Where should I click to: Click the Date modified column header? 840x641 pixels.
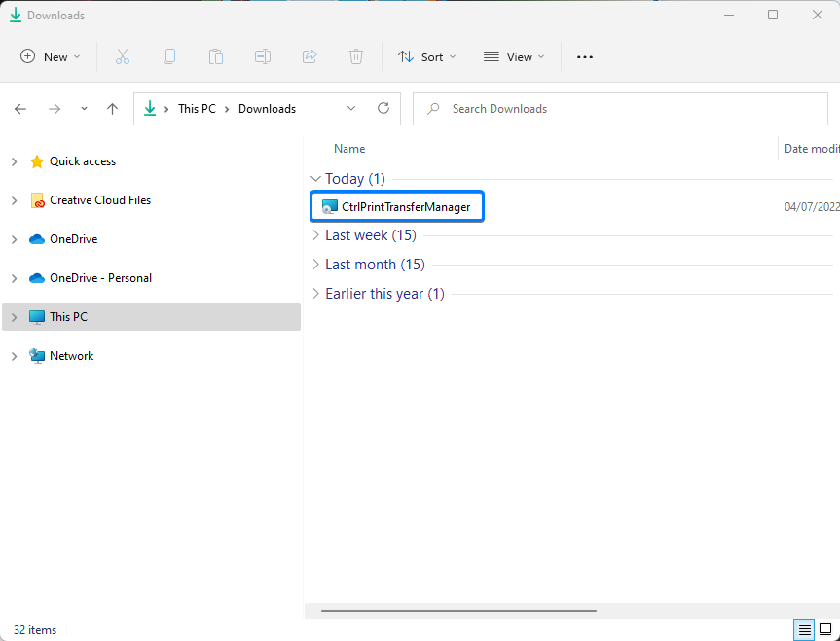point(812,149)
